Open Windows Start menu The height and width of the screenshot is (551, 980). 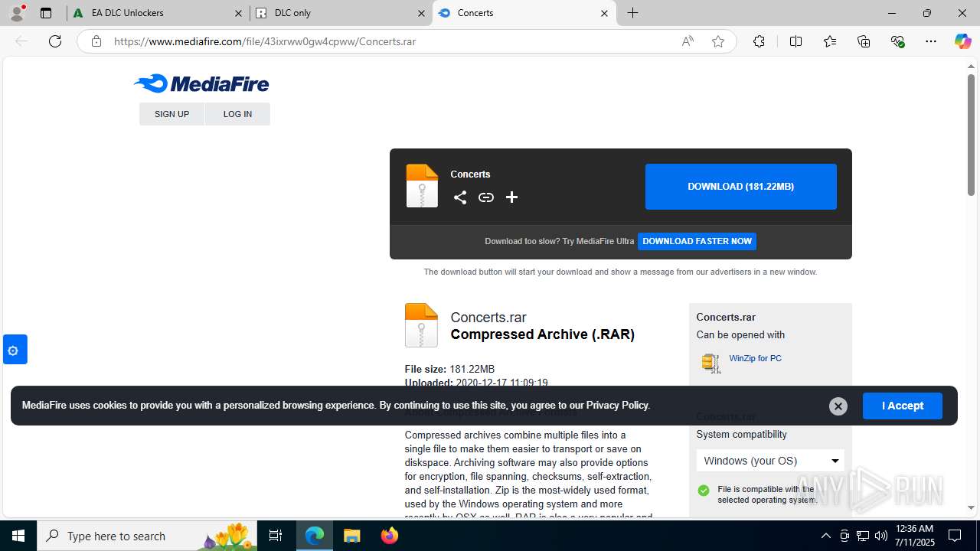tap(18, 536)
